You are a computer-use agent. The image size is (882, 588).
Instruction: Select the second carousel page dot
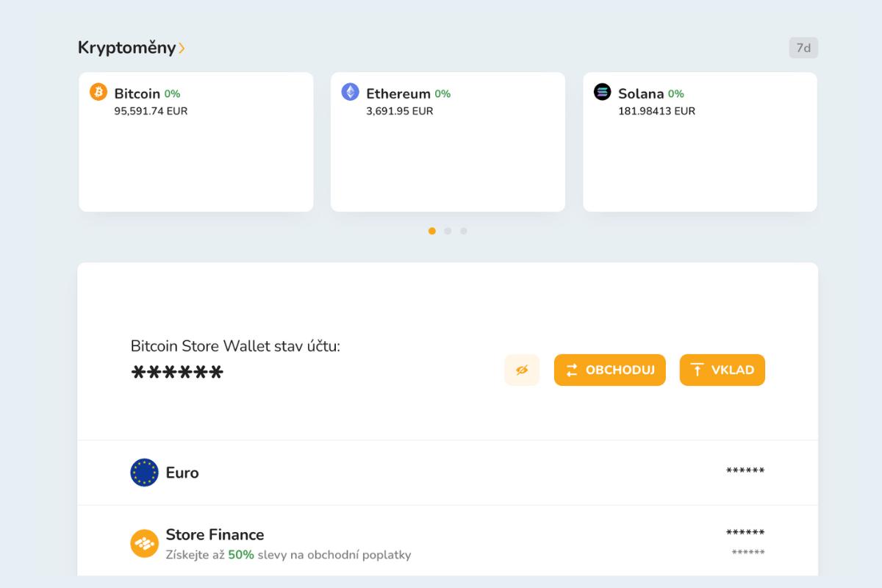tap(448, 231)
